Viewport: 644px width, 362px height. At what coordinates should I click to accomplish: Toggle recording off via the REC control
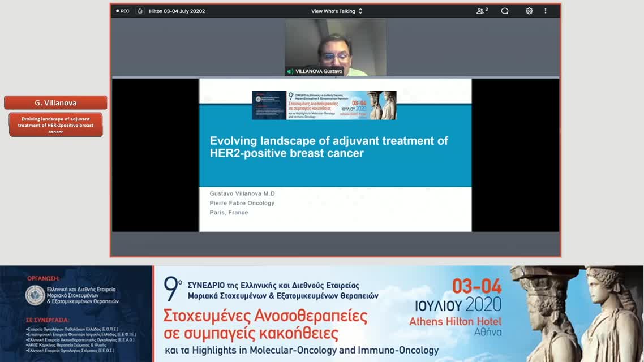tap(121, 11)
